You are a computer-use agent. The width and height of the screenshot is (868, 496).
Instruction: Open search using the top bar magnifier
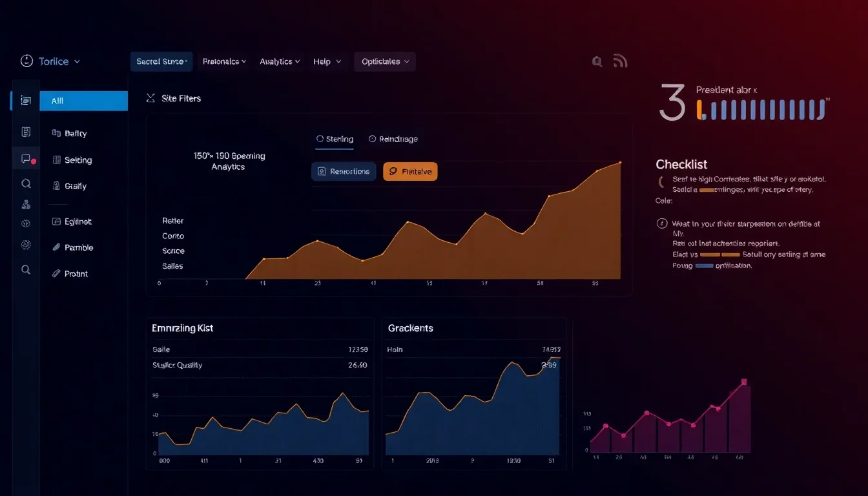point(597,61)
